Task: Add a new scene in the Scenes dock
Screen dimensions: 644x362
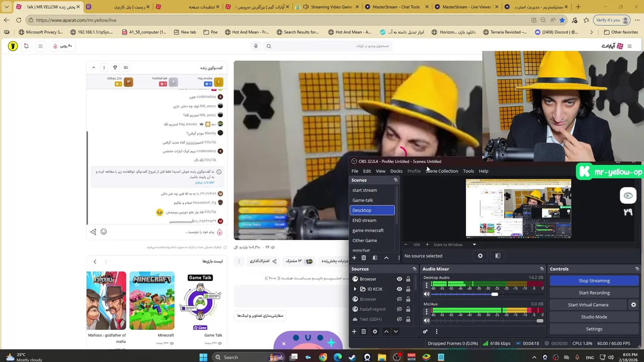Action: pyautogui.click(x=354, y=258)
